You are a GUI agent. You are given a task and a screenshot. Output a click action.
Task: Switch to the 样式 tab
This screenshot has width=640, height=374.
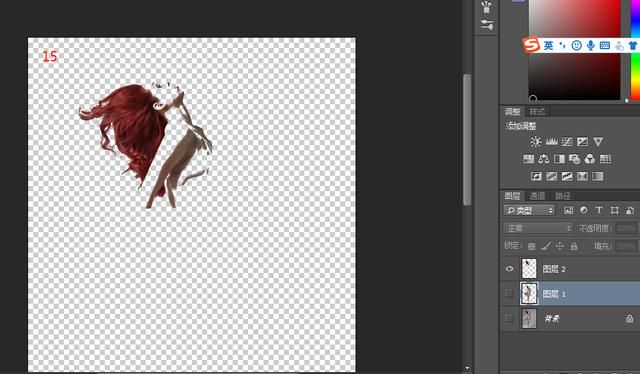(537, 111)
